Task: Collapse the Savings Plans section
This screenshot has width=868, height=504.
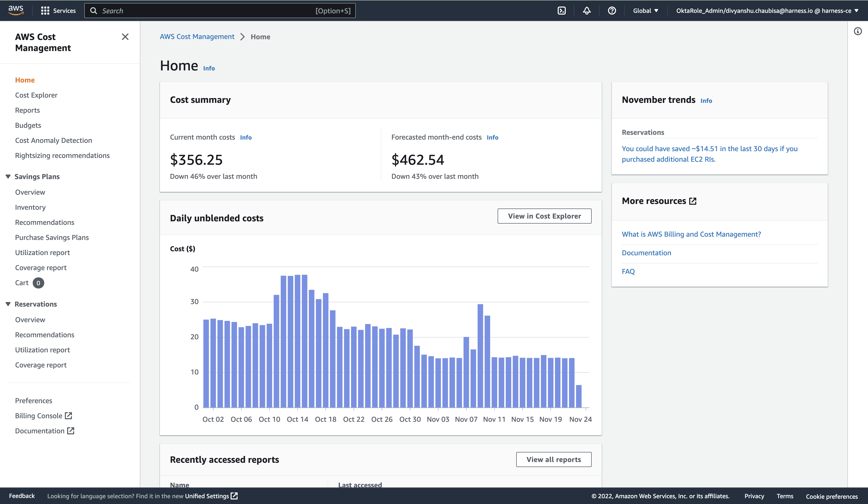Action: coord(8,176)
